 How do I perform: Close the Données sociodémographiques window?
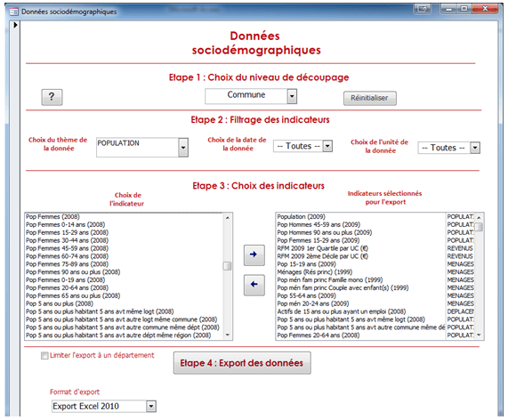point(485,9)
